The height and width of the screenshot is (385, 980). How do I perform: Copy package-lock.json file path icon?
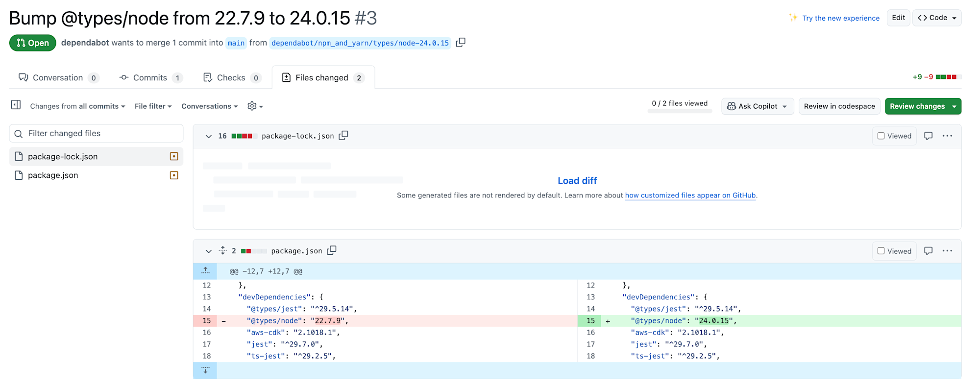(x=343, y=135)
